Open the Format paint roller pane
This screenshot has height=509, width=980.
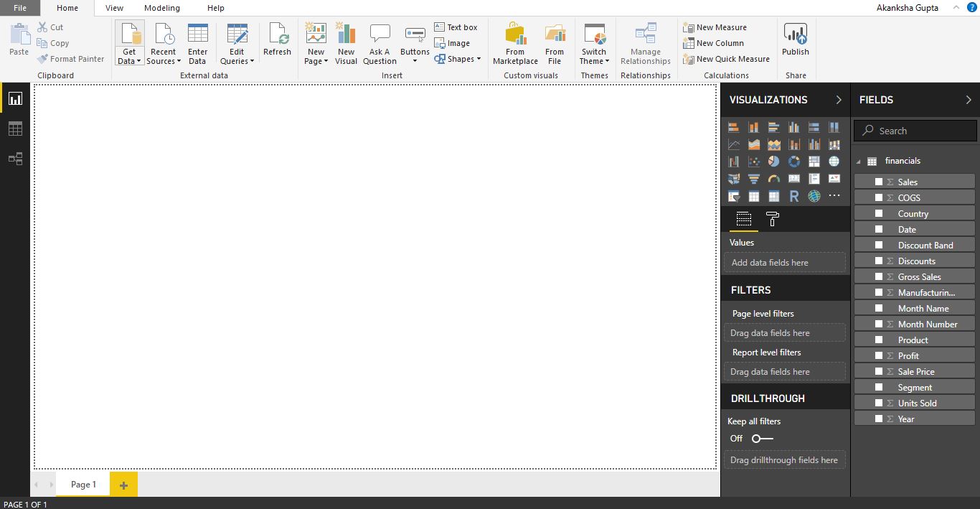click(x=772, y=220)
